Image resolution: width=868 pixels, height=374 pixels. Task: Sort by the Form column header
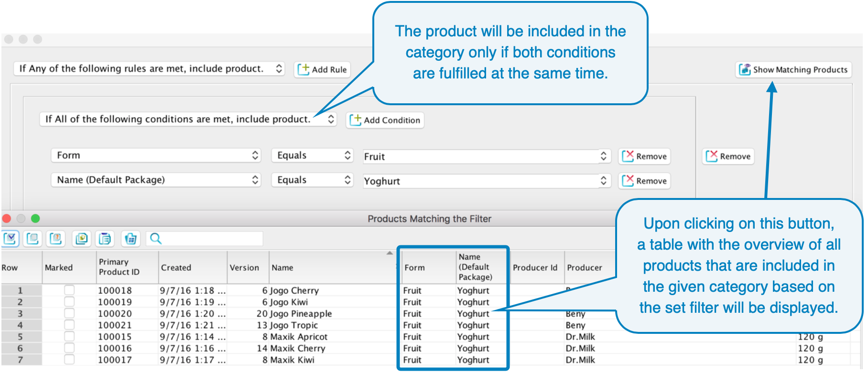tap(429, 267)
